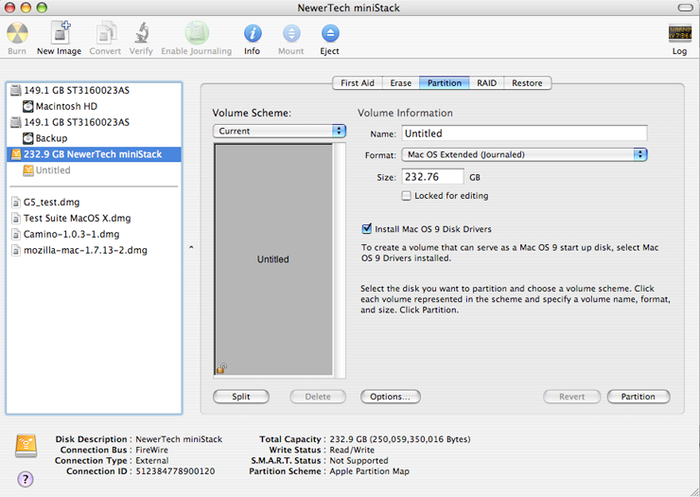Click the Burn toolbar icon
700x497 pixels.
point(17,33)
